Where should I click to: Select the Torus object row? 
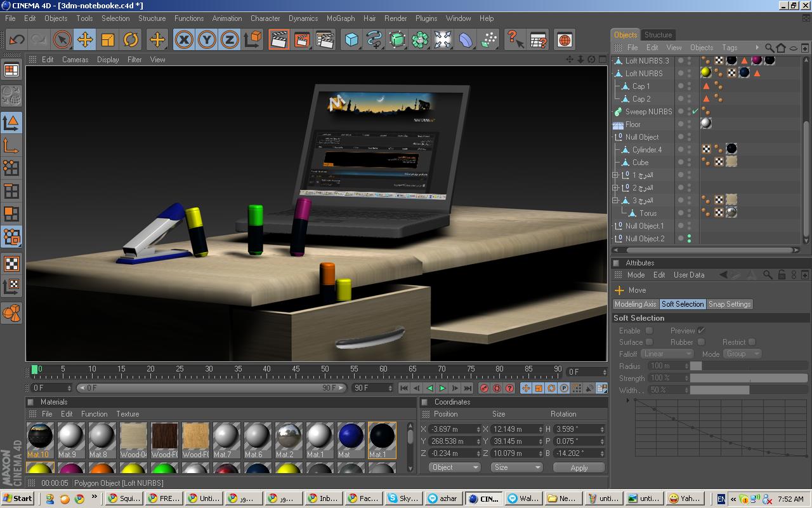(648, 213)
